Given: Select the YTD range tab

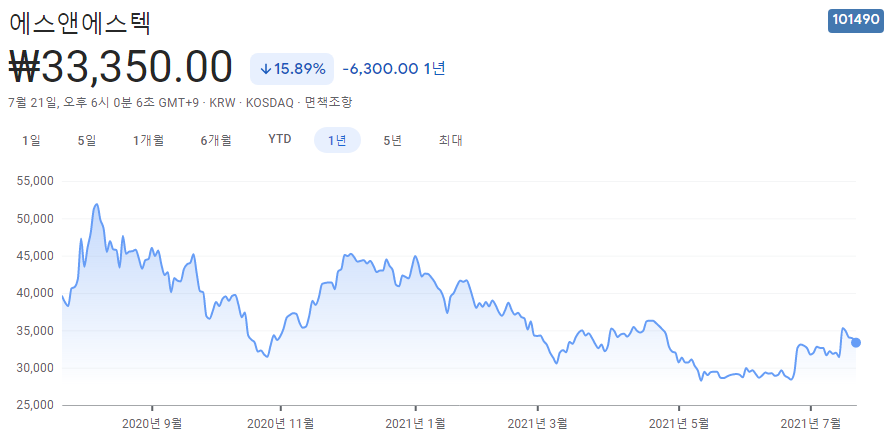Looking at the screenshot, I should tap(280, 139).
